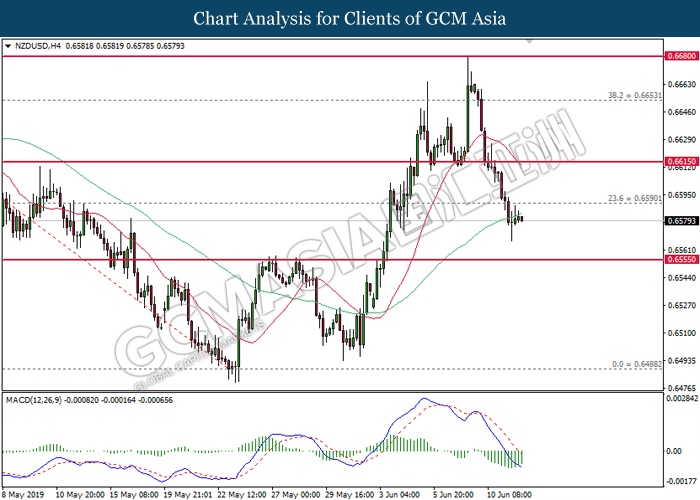Image resolution: width=700 pixels, height=500 pixels.
Task: Click the 0.65100 price axis value
Action: pos(682,333)
